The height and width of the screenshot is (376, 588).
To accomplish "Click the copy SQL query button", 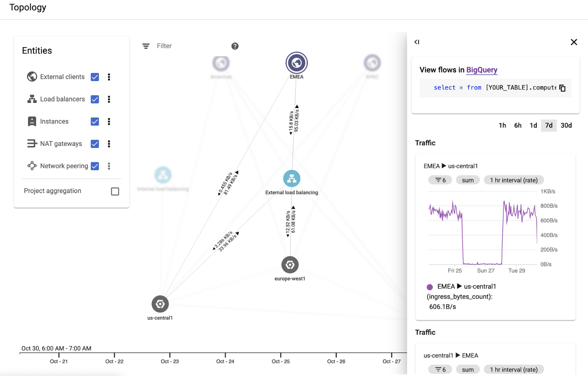I will tap(563, 87).
